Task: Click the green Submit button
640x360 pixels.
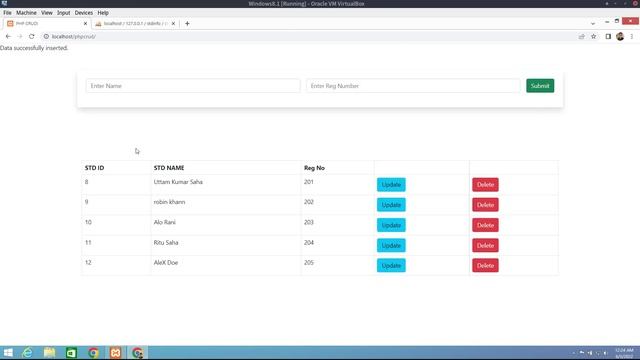Action: [540, 86]
